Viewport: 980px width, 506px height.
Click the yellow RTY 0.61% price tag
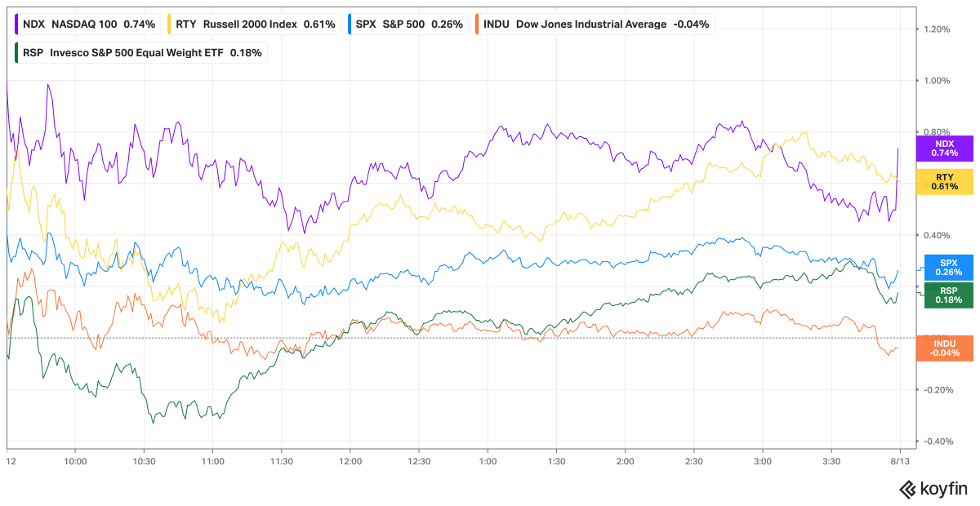pyautogui.click(x=944, y=182)
